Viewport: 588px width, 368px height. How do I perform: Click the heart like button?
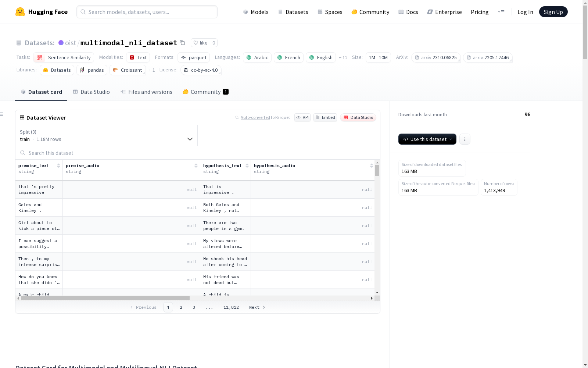[x=200, y=43]
